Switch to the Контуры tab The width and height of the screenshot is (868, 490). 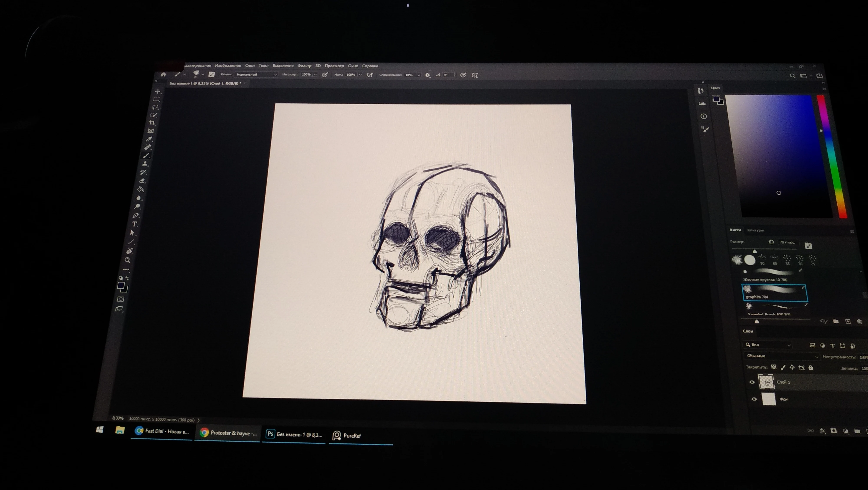(x=755, y=230)
